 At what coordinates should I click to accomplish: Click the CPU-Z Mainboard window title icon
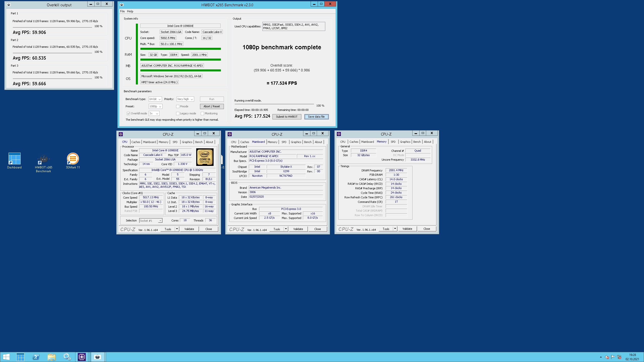coord(230,134)
